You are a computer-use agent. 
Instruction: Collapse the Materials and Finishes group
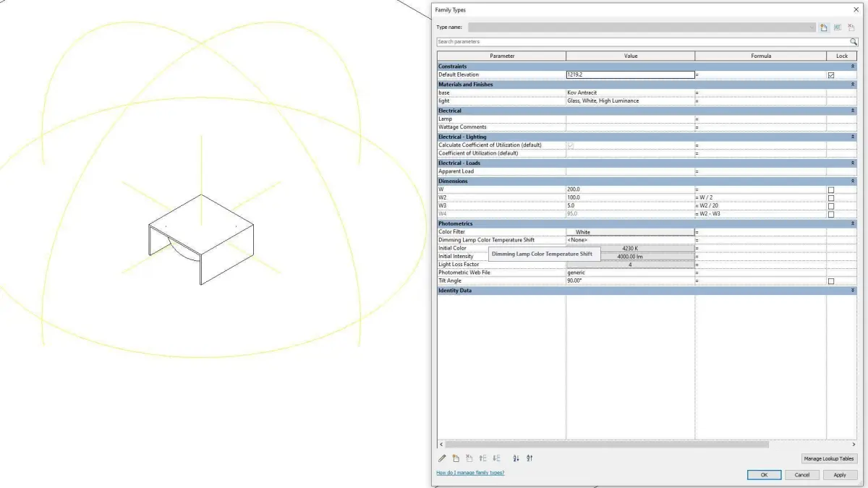point(853,85)
